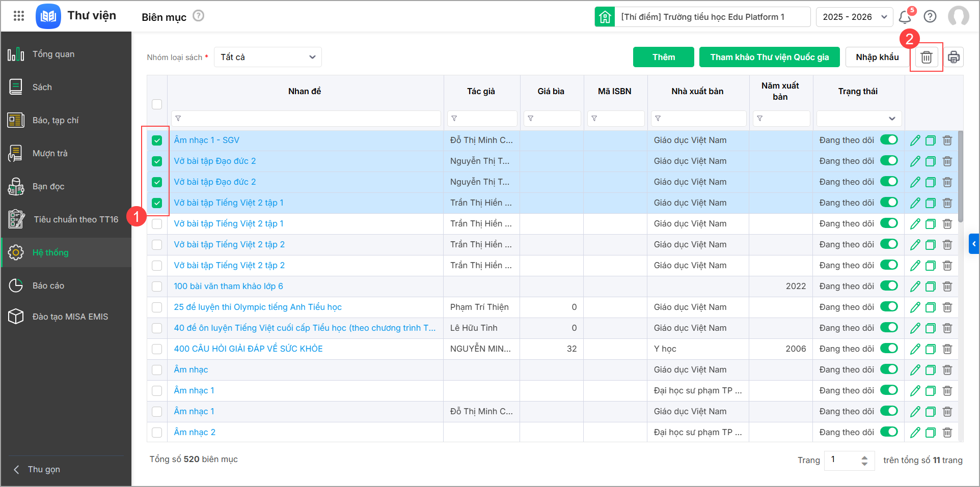
Task: Open the notification bell
Action: coord(905,17)
